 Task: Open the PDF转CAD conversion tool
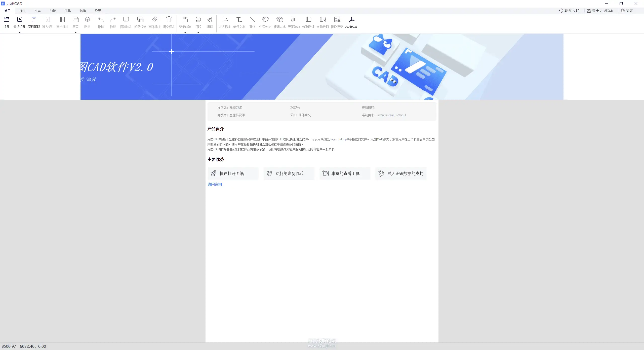[351, 23]
